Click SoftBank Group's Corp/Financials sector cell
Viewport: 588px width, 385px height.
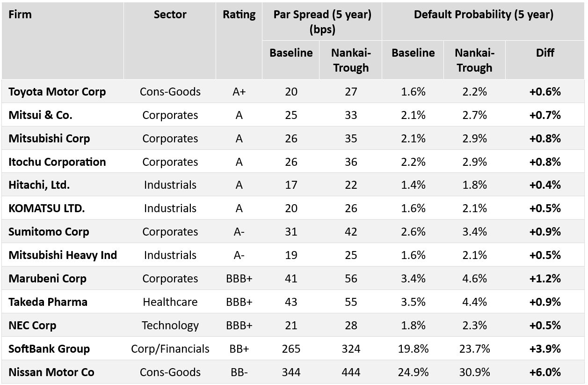click(170, 349)
